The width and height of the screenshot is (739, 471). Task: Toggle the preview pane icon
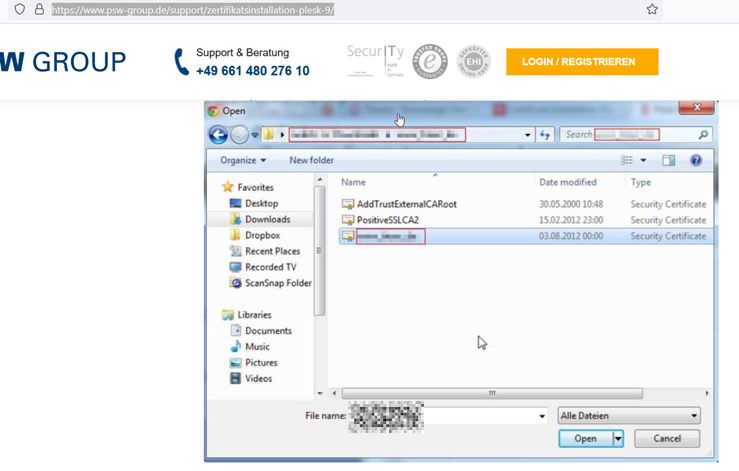coord(669,160)
